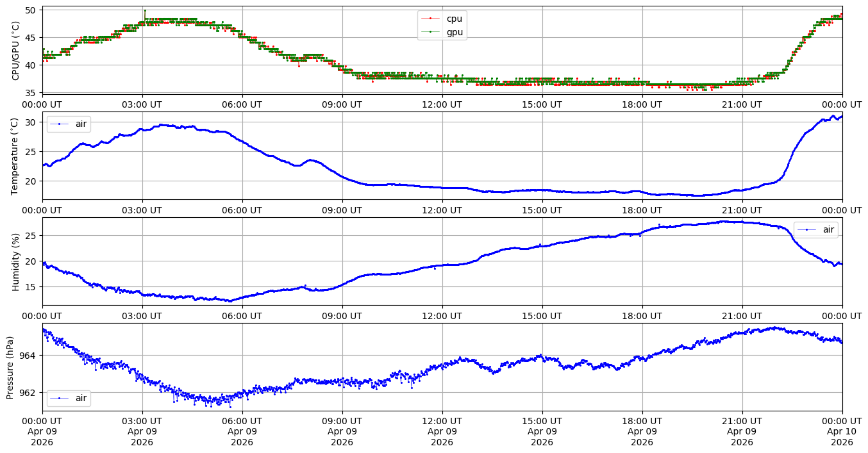Click the Pressure (hPa) y-axis label

tap(10, 367)
